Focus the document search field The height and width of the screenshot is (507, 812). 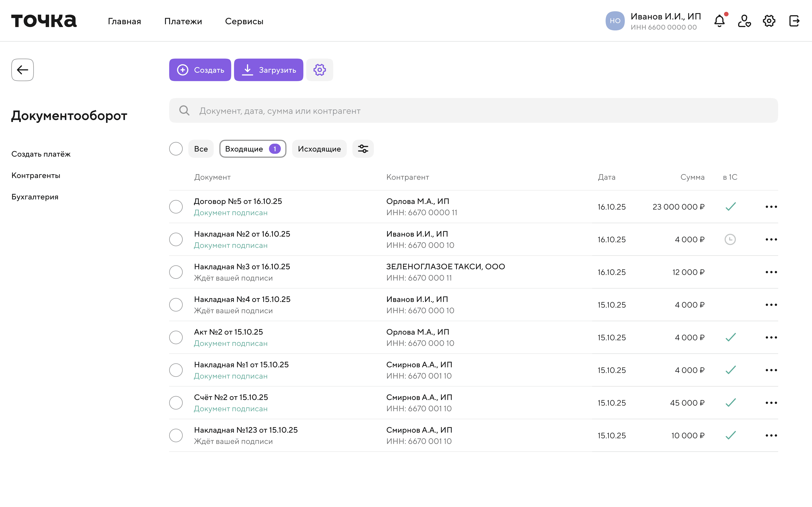(x=473, y=111)
